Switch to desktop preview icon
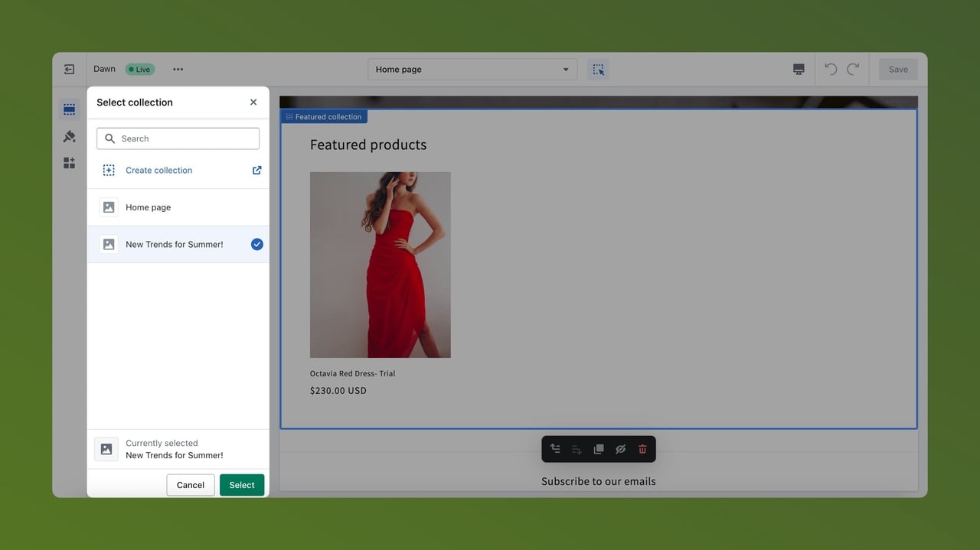 click(x=799, y=69)
